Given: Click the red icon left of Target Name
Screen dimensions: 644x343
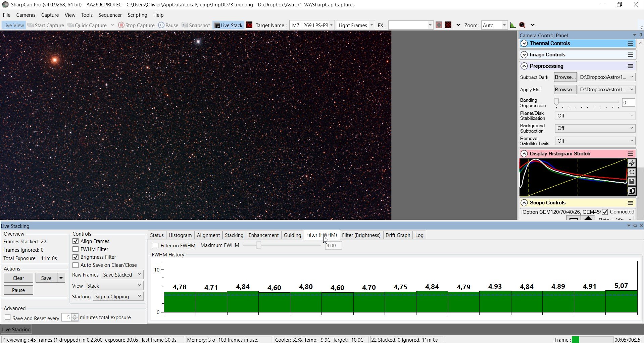Looking at the screenshot, I should tap(249, 25).
